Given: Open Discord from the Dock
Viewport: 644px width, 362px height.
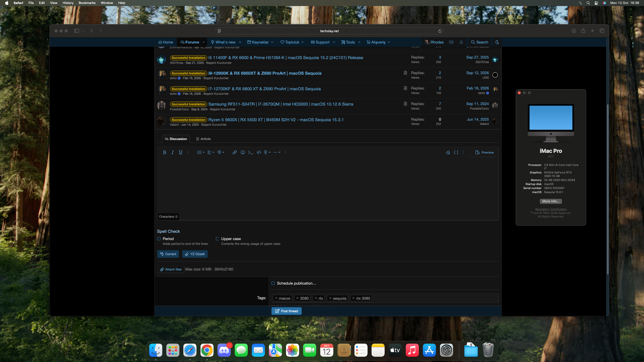Looking at the screenshot, I should 224,350.
